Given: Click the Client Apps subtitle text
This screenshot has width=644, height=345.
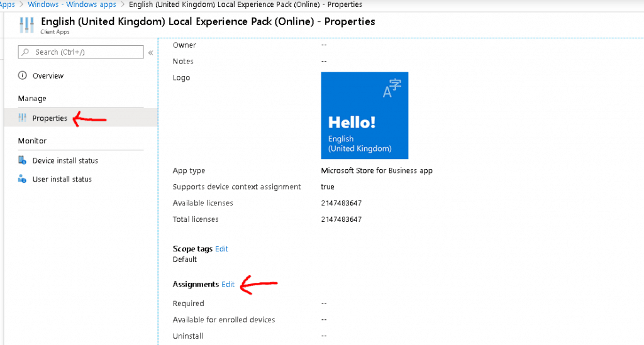Looking at the screenshot, I should coord(55,31).
